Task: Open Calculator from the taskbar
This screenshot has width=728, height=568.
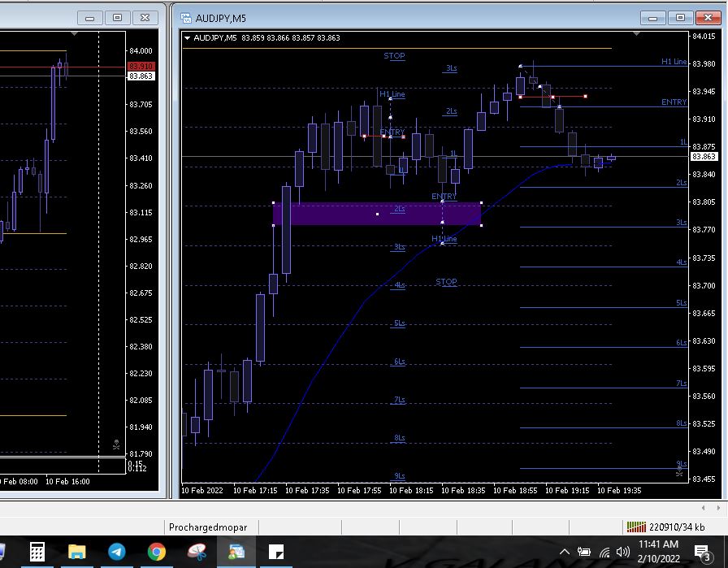Action: (37, 552)
